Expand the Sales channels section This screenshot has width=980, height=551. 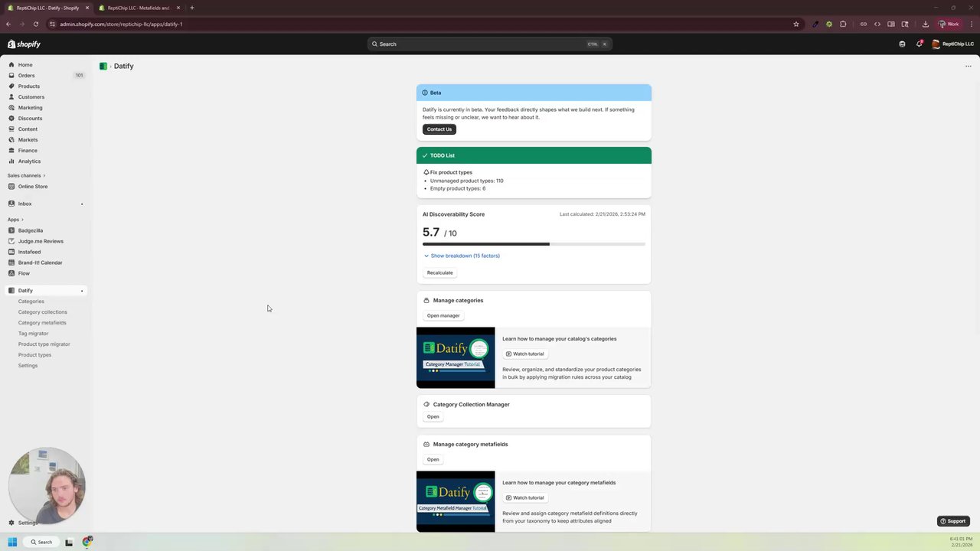click(27, 175)
